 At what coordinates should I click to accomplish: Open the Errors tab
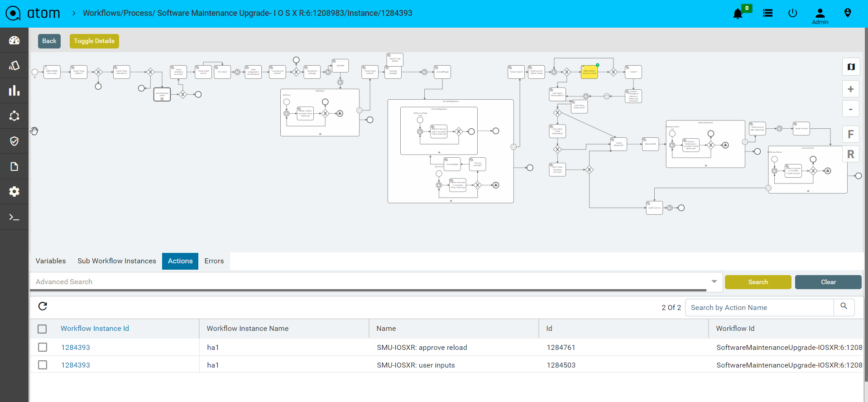click(x=214, y=261)
